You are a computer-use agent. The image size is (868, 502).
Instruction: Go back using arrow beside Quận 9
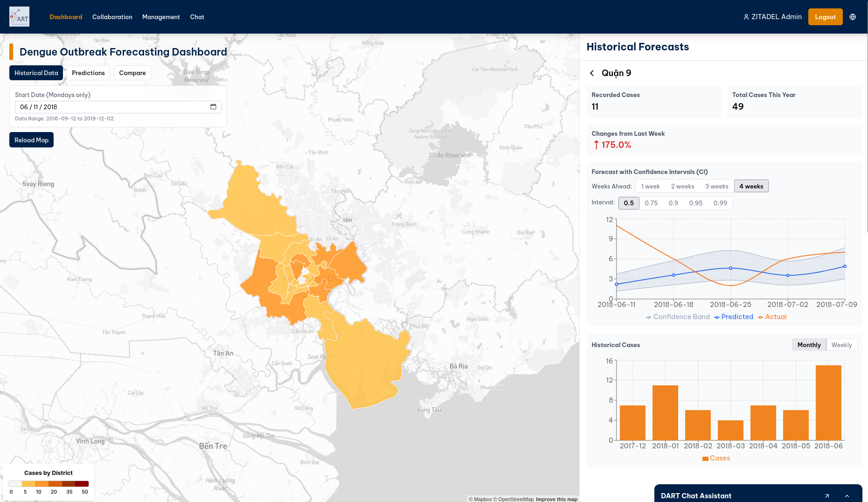592,73
